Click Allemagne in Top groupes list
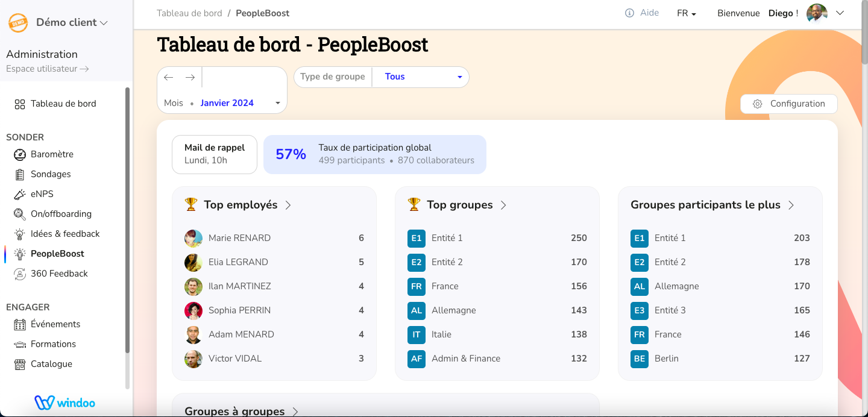 454,310
